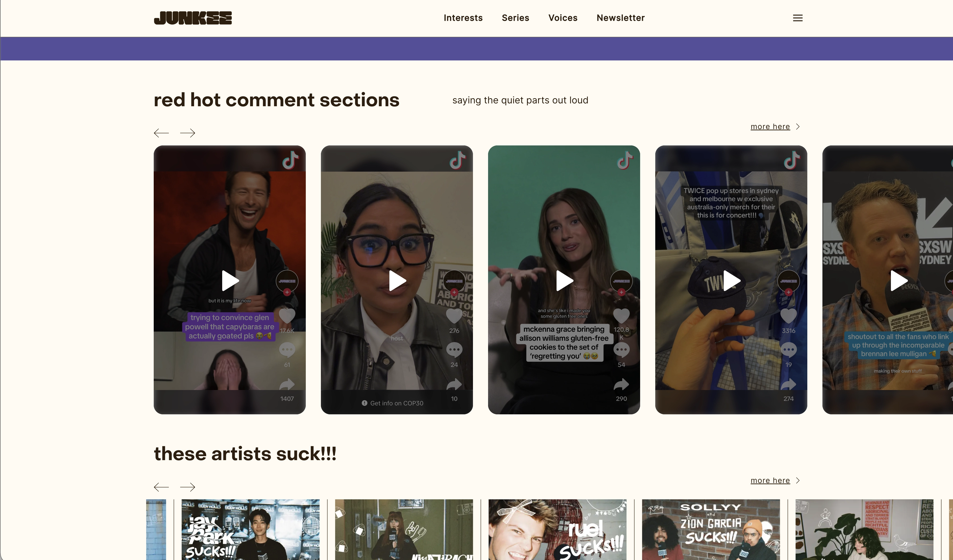Click TikTok logo on Glen Powell video
The height and width of the screenshot is (560, 953).
(290, 160)
